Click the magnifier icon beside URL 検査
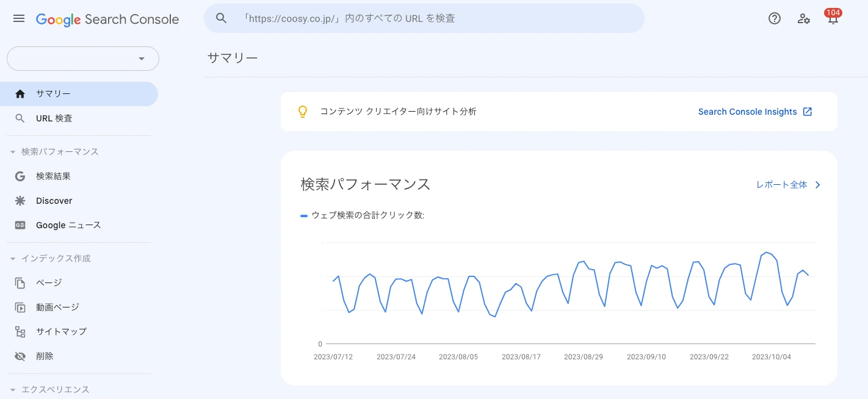Image resolution: width=868 pixels, height=399 pixels. 20,118
